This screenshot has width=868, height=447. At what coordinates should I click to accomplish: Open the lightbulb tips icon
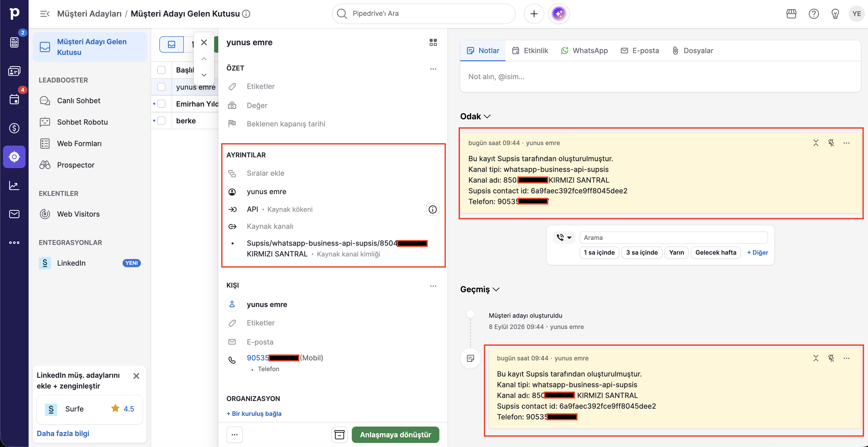[x=835, y=14]
